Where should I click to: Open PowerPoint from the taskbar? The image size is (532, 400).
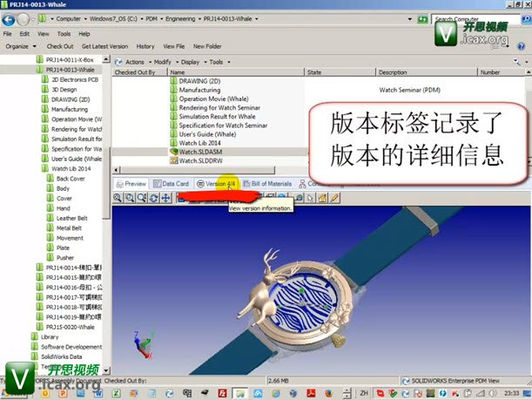[x=63, y=393]
